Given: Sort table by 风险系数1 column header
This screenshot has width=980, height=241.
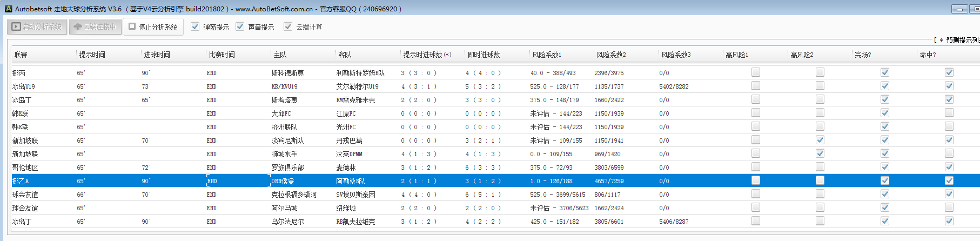Looking at the screenshot, I should tap(547, 55).
